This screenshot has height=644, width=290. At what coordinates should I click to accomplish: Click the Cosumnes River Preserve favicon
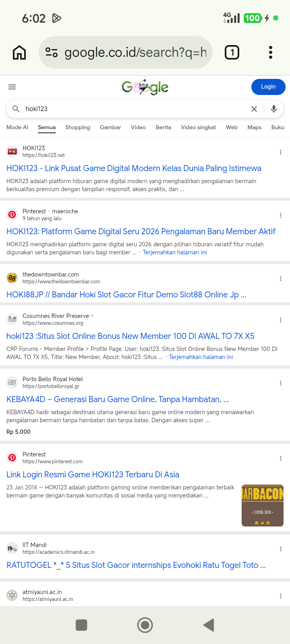(12, 319)
